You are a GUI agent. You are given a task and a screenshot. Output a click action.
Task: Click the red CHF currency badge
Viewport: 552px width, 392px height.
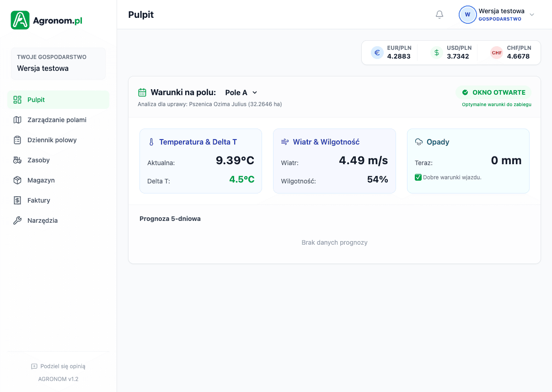pos(497,53)
